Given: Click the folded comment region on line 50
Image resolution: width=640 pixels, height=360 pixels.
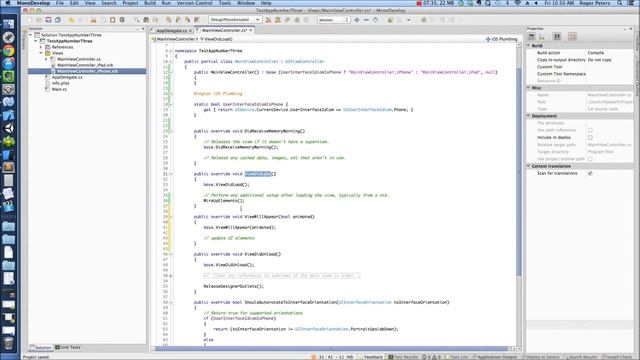Looking at the screenshot, I should click(x=282, y=276).
